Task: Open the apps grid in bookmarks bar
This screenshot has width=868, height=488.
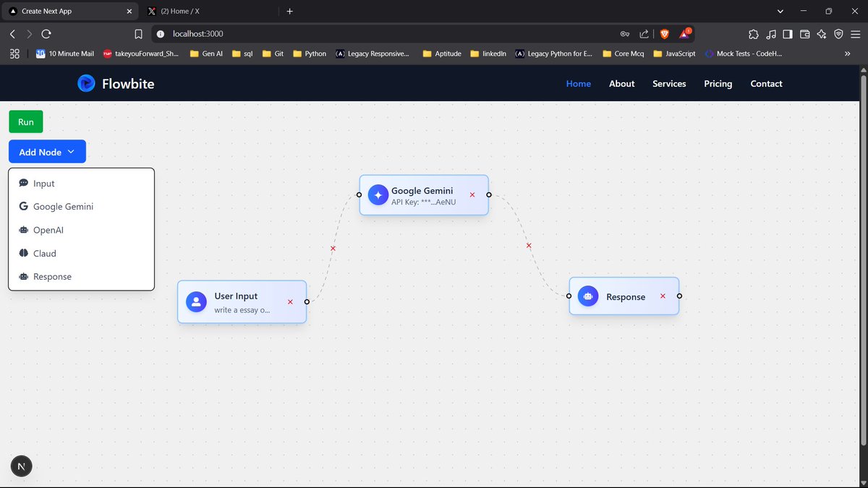Action: coord(14,53)
